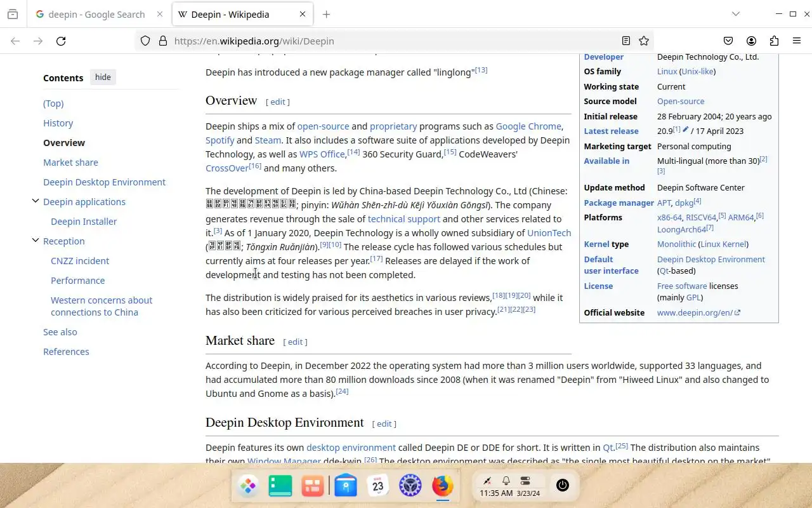Open a new tab with plus

click(x=326, y=14)
